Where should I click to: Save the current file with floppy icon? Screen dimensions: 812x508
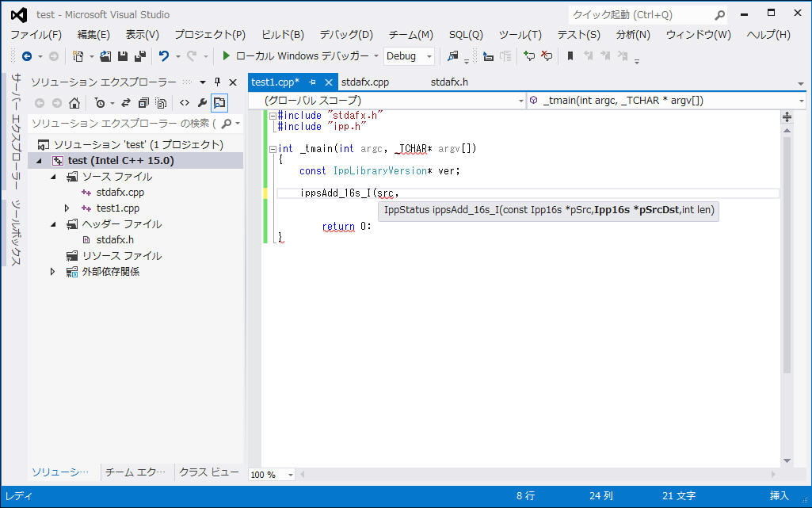pyautogui.click(x=123, y=56)
